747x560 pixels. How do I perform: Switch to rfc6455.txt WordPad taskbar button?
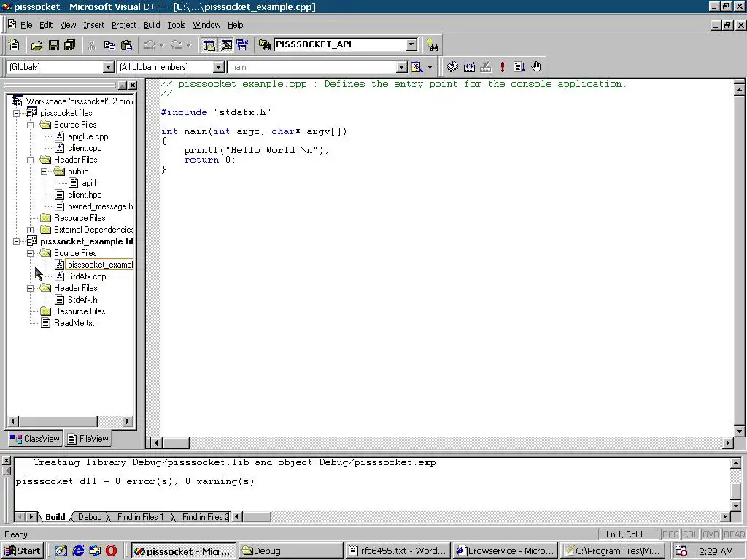pyautogui.click(x=398, y=551)
